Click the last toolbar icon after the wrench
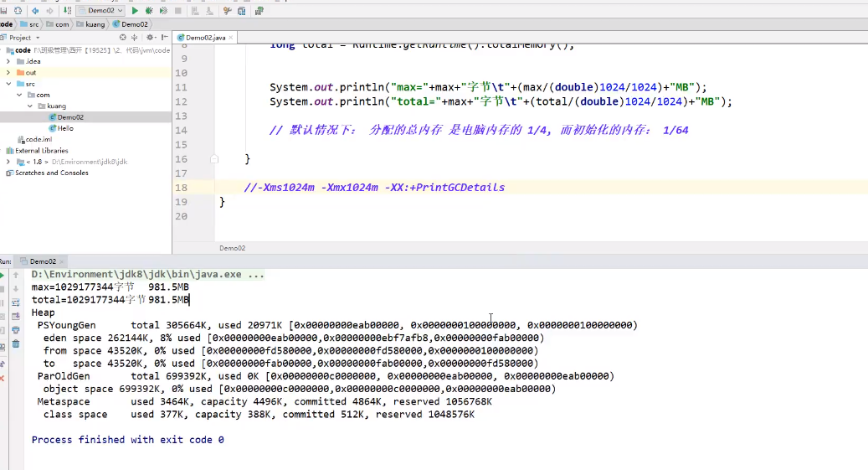Image resolution: width=868 pixels, height=470 pixels. [x=259, y=11]
